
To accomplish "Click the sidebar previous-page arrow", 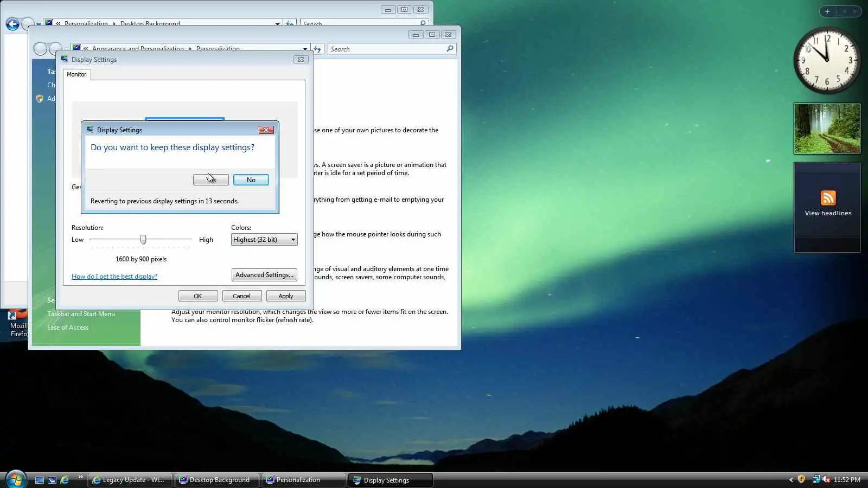I will (844, 11).
